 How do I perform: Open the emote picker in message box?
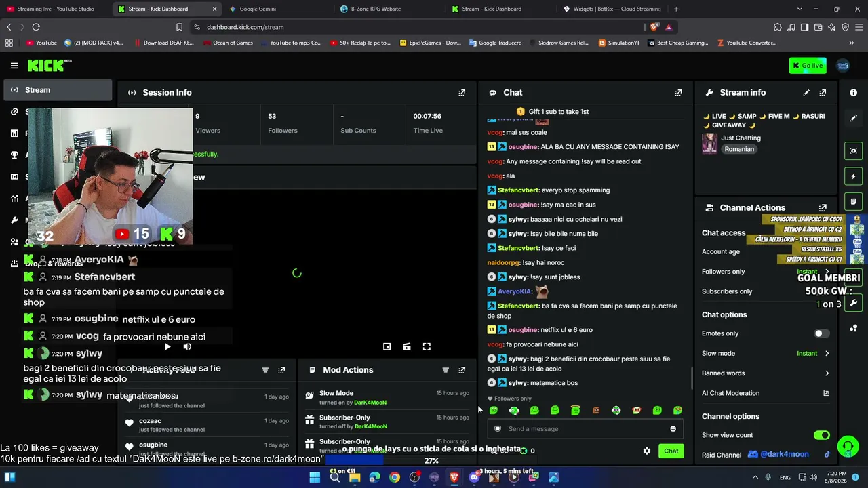673,428
